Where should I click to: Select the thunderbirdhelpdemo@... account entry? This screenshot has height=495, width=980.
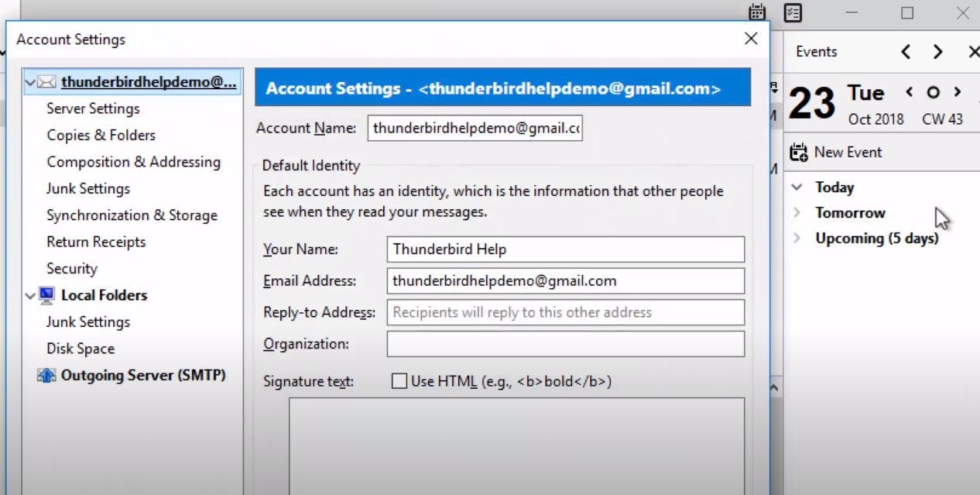coord(149,81)
